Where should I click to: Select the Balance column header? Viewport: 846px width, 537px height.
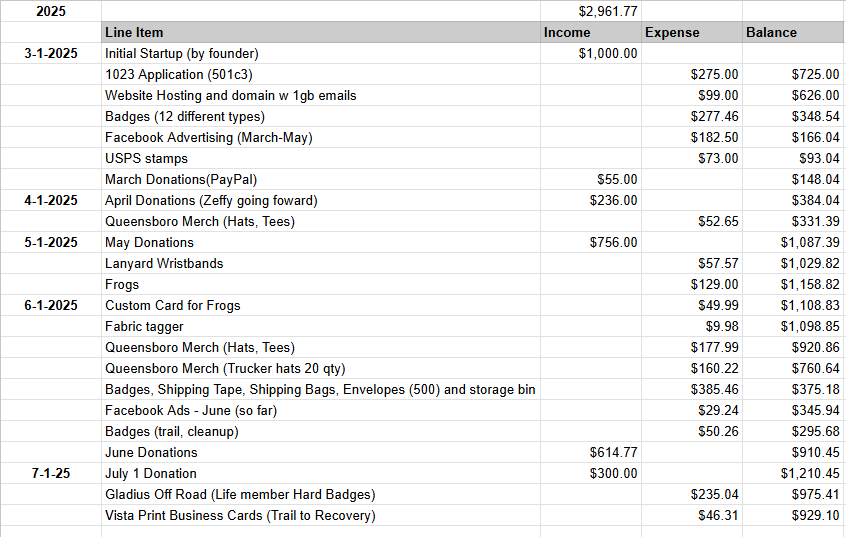pos(793,32)
